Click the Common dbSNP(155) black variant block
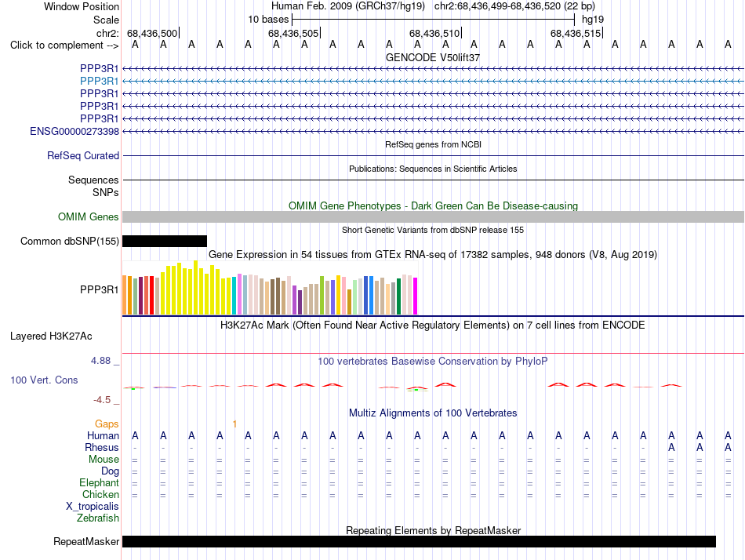 click(165, 241)
